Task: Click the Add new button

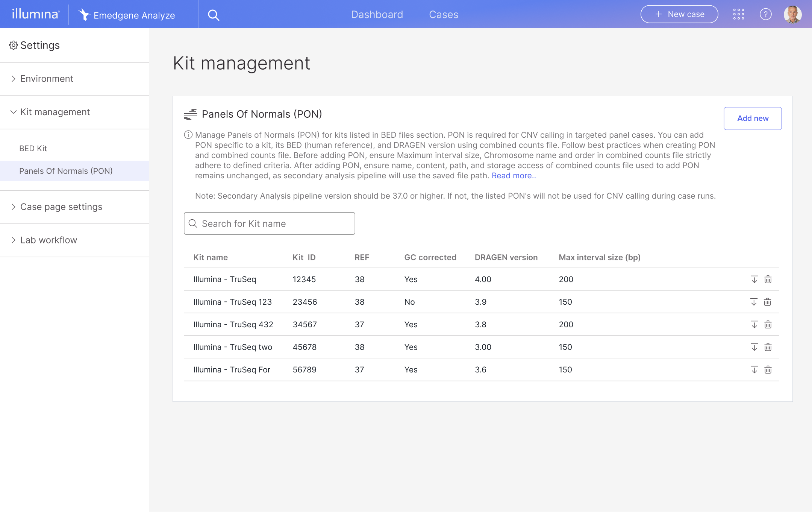Action: pos(753,118)
